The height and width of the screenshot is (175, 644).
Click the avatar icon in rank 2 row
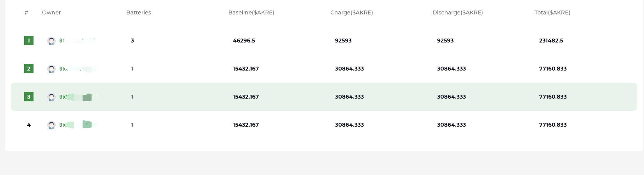(x=51, y=69)
